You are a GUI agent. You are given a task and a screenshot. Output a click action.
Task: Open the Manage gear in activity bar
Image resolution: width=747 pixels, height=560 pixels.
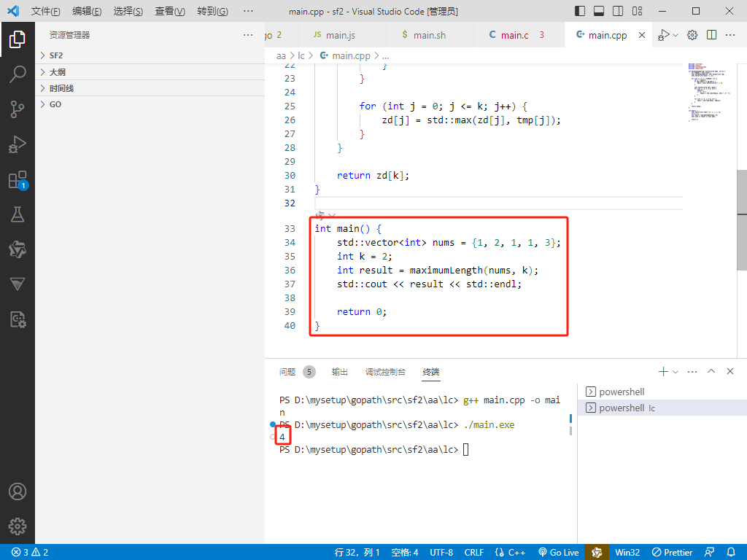point(18,526)
